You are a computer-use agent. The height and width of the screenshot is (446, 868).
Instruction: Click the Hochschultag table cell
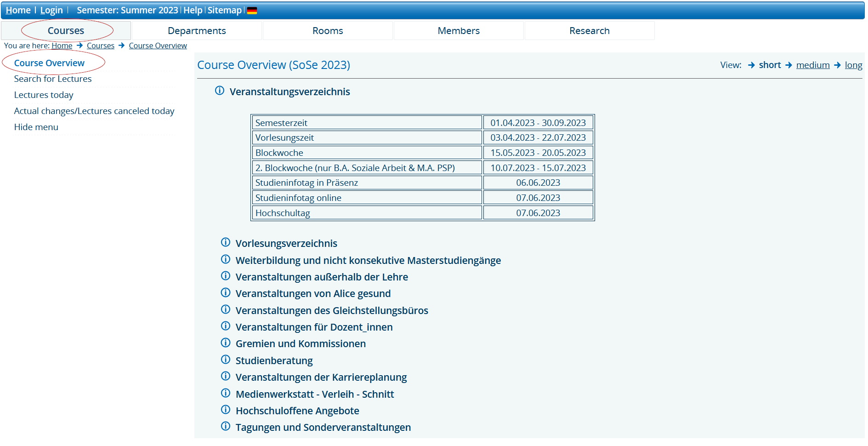click(367, 213)
